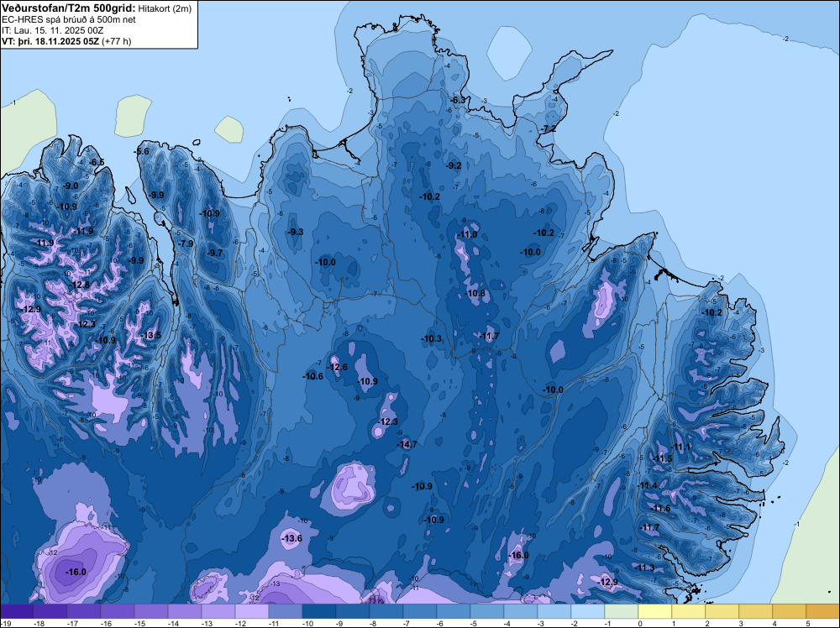840x628 pixels.
Task: Click the "-13.6" temperature value on map
Action: point(292,539)
